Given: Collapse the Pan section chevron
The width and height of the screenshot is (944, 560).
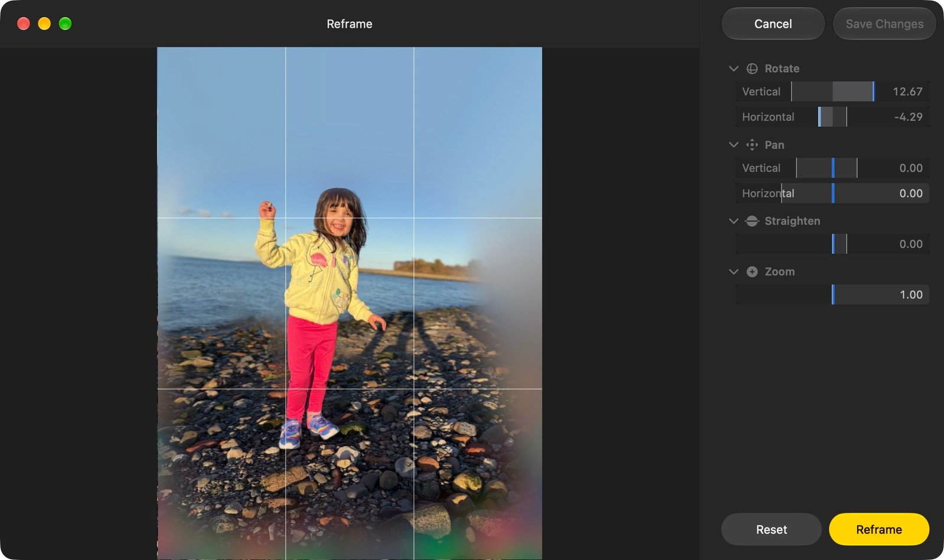Looking at the screenshot, I should [734, 145].
